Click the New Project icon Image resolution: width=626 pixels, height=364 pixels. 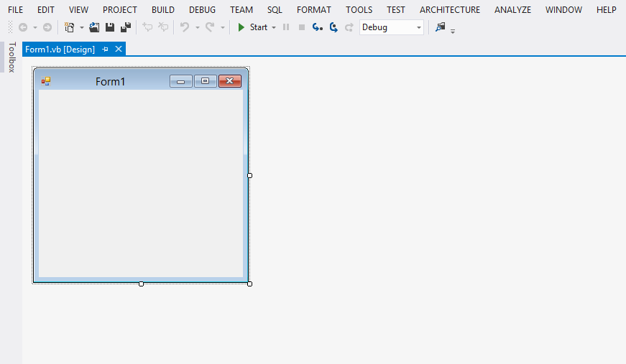[x=70, y=27]
